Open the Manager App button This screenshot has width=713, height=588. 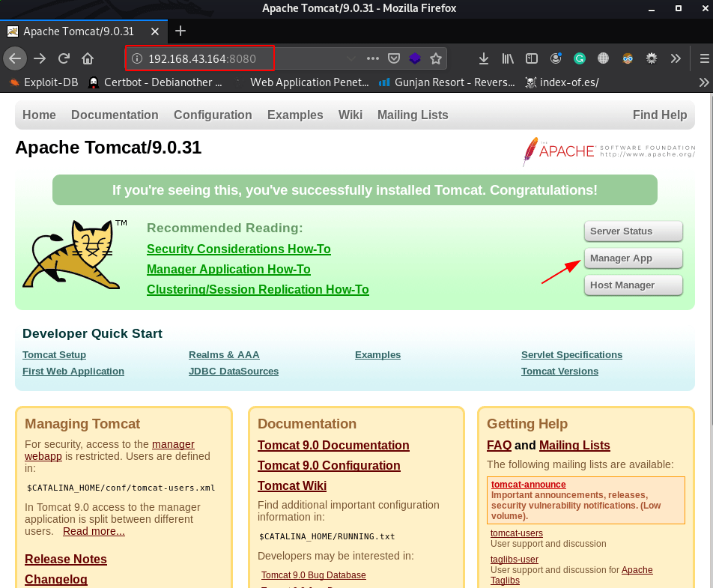633,258
